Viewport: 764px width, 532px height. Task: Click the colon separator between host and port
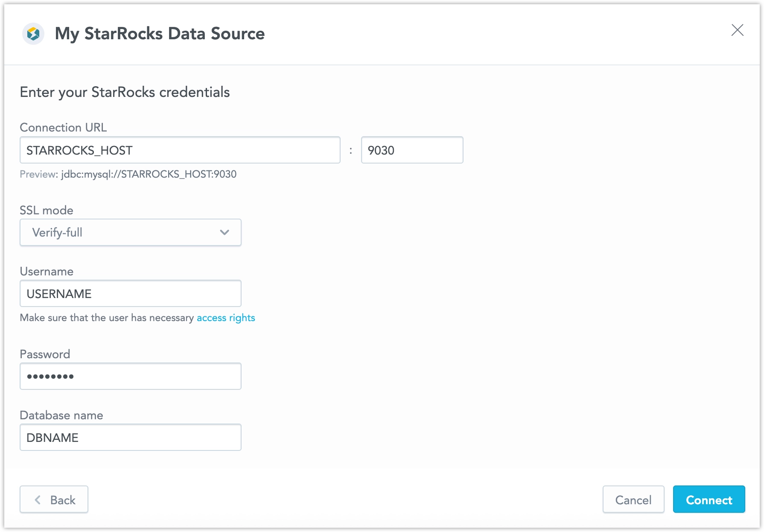point(350,150)
